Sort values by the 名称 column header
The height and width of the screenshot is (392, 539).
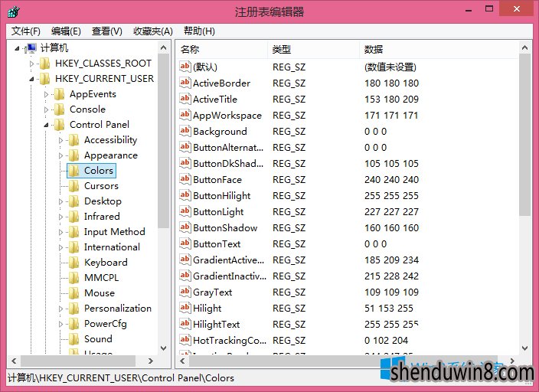coord(222,50)
